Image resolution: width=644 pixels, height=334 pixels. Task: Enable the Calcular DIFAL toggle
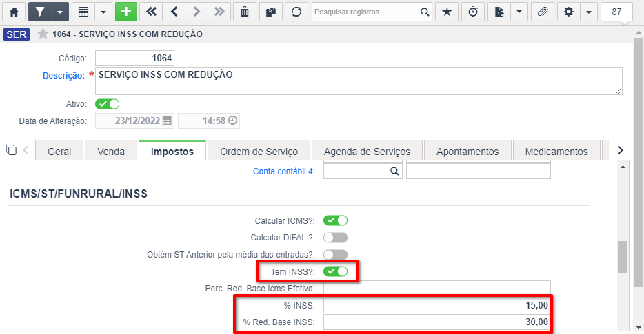point(336,238)
